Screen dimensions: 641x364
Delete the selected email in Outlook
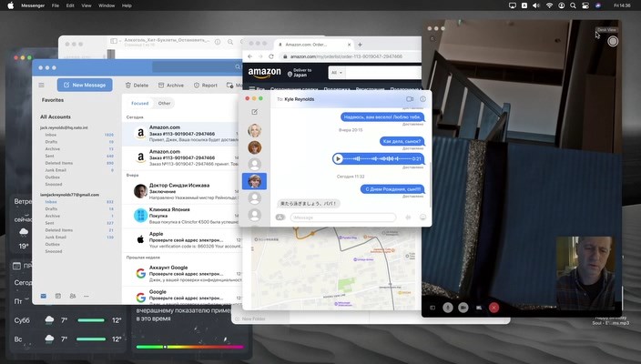[137, 86]
